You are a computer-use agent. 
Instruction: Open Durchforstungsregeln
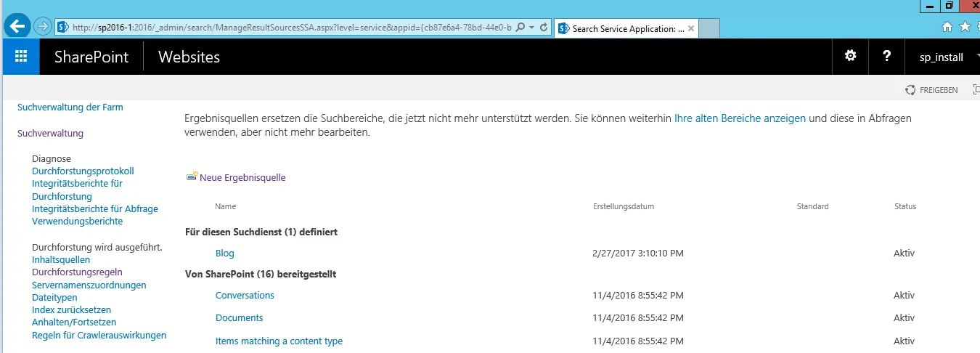coord(77,272)
